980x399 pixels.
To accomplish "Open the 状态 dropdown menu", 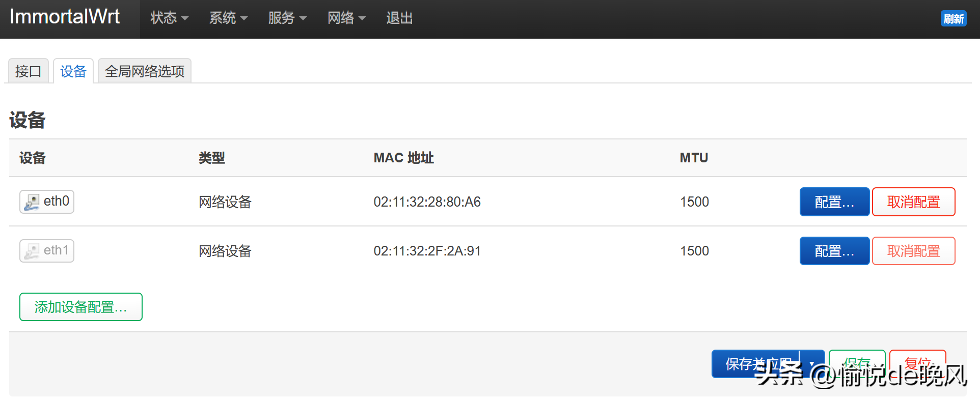I will coord(169,18).
